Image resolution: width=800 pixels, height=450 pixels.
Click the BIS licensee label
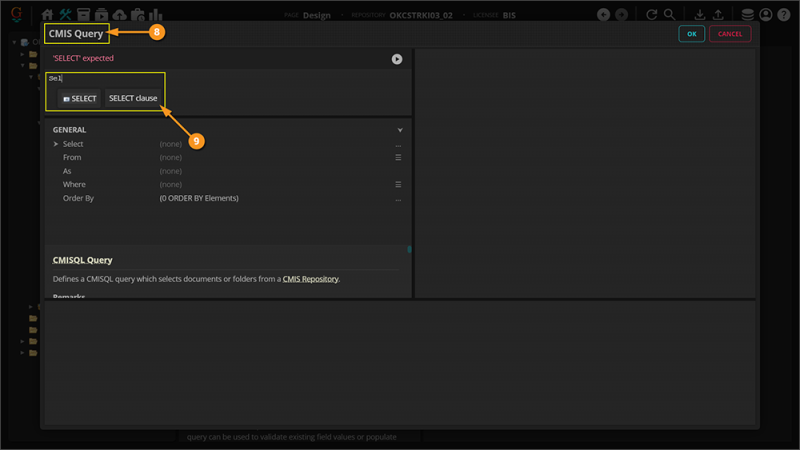coord(509,15)
